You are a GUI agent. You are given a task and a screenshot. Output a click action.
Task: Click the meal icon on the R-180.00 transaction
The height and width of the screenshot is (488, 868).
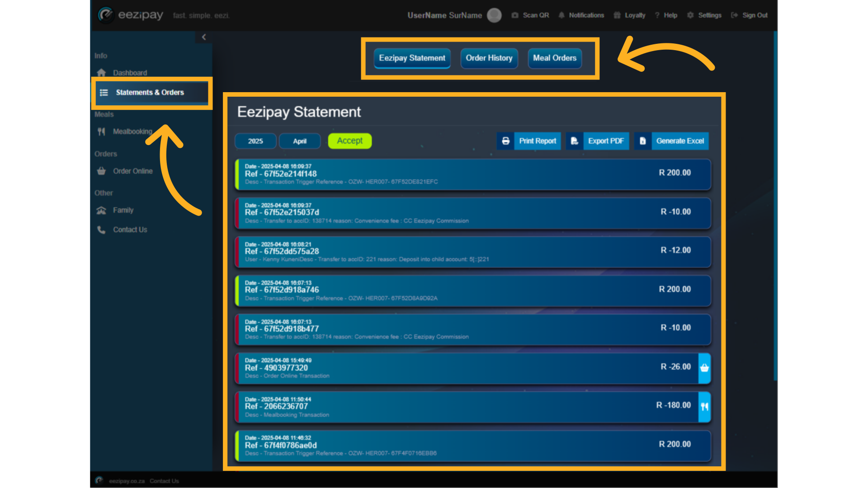[x=704, y=407]
